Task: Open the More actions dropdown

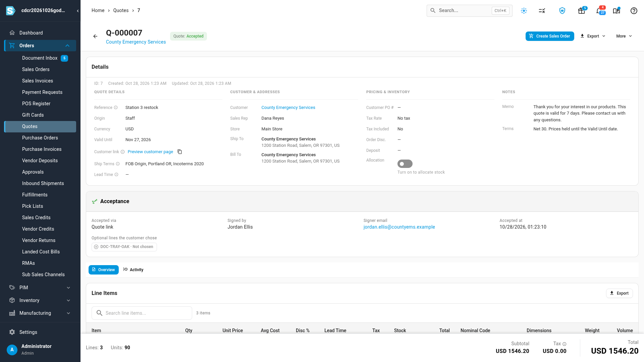Action: (x=624, y=36)
